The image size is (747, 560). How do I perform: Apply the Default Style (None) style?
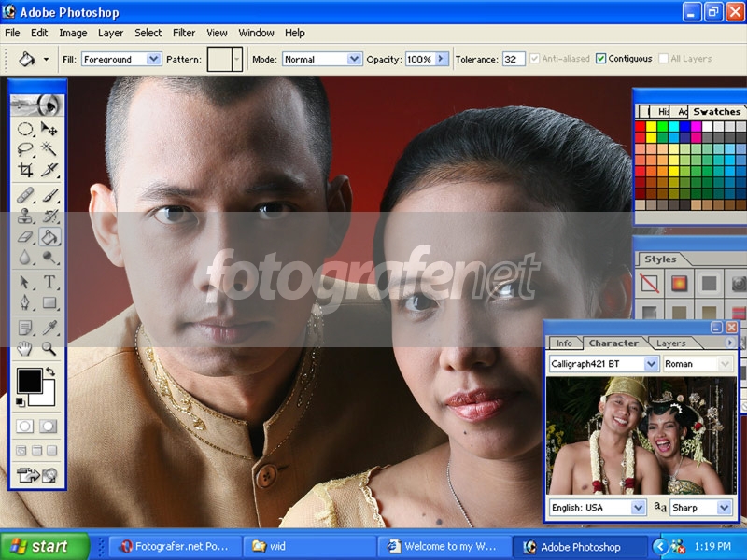pyautogui.click(x=649, y=284)
